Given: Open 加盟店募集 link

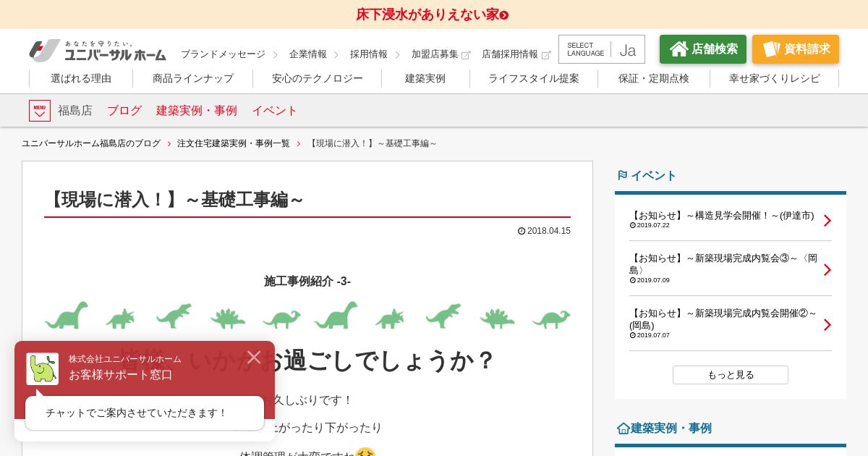Looking at the screenshot, I should point(435,54).
